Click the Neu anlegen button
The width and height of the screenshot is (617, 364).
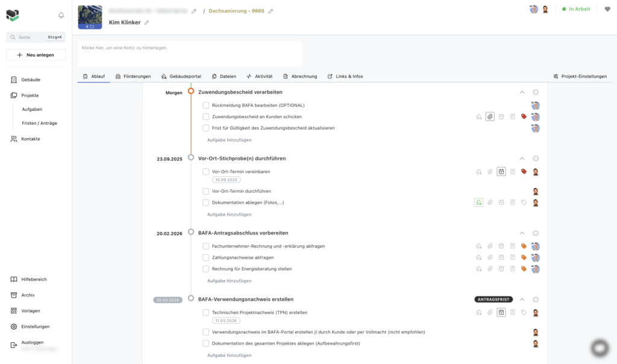(x=36, y=55)
